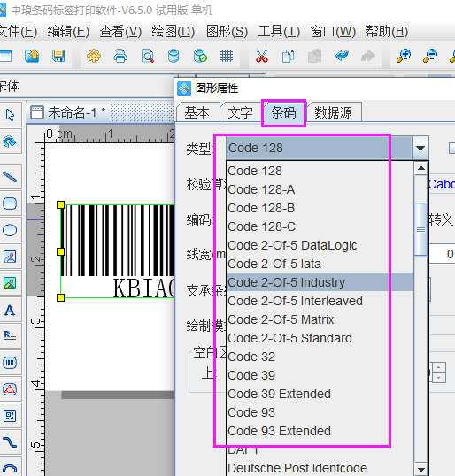
Task: Select the rounded rectangle tool
Action: click(10, 203)
